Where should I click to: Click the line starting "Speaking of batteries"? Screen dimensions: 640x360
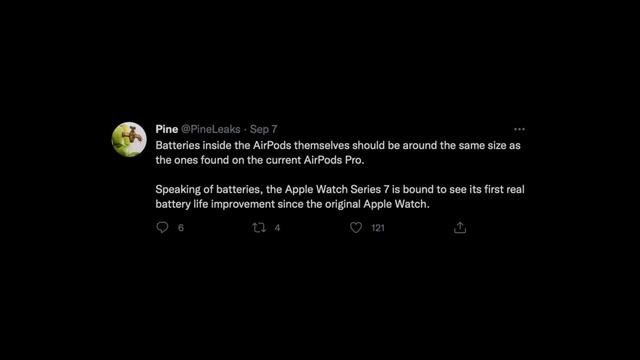340,189
